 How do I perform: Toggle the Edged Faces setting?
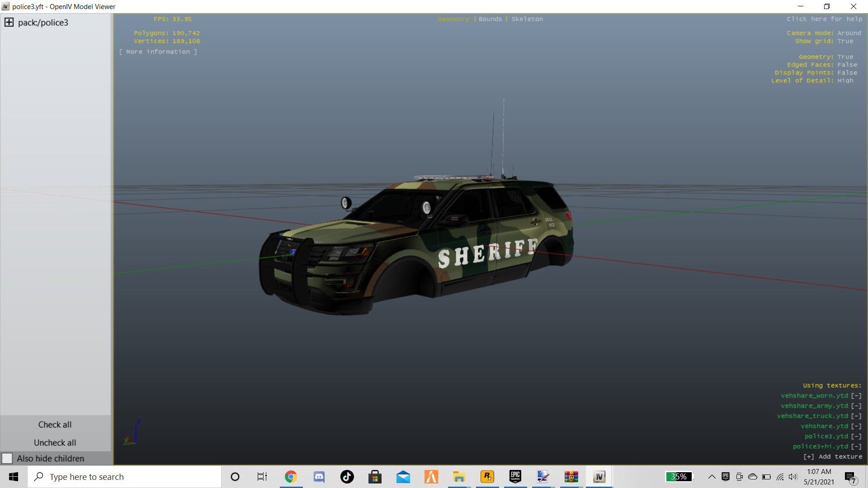847,65
